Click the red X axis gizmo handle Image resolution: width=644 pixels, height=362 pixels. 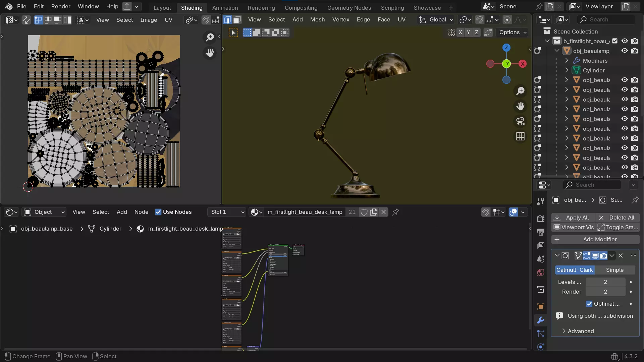(x=523, y=64)
